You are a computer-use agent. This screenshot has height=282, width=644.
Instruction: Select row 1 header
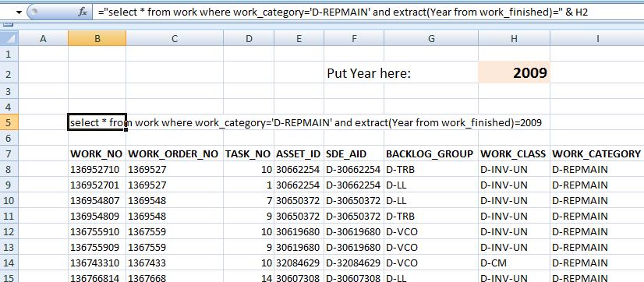[x=10, y=54]
